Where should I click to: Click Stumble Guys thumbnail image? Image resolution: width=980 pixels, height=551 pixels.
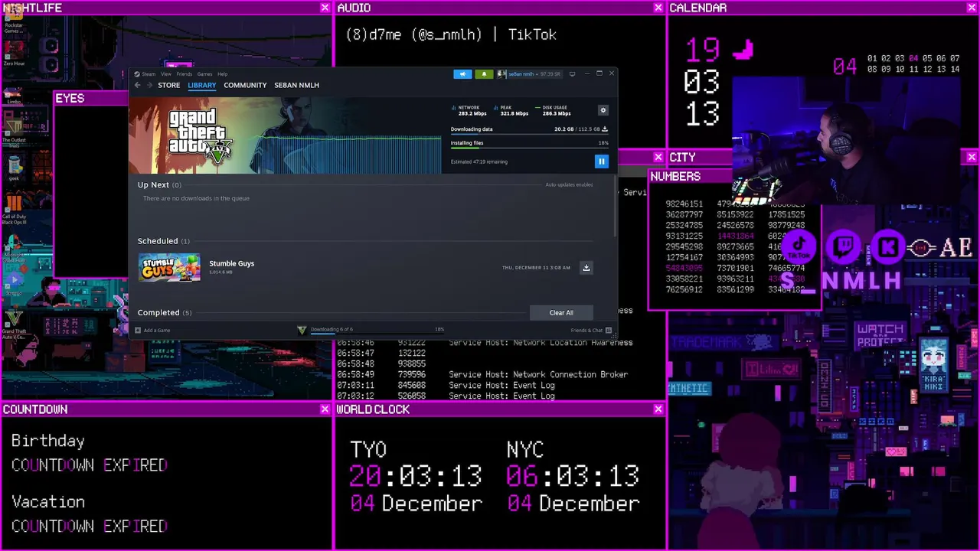(x=169, y=268)
